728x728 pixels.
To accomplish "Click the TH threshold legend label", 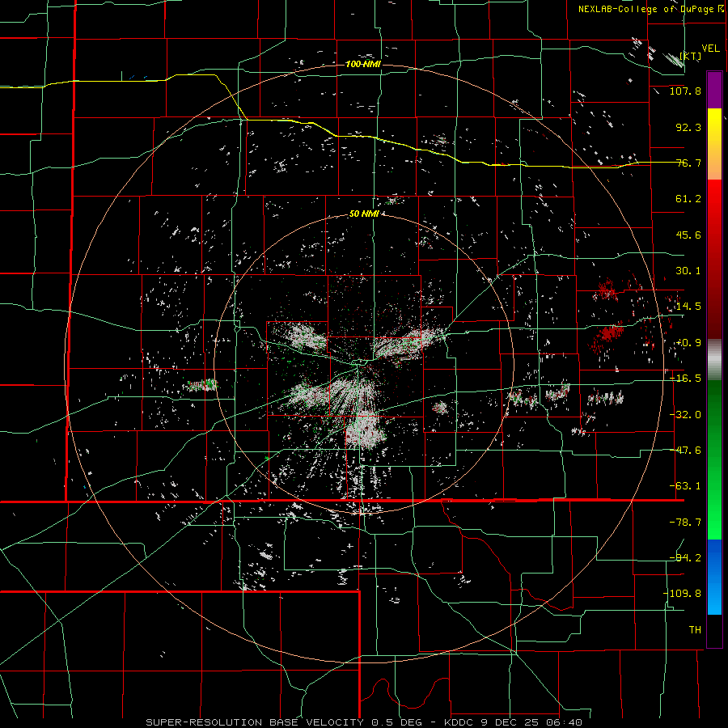I will tap(695, 630).
